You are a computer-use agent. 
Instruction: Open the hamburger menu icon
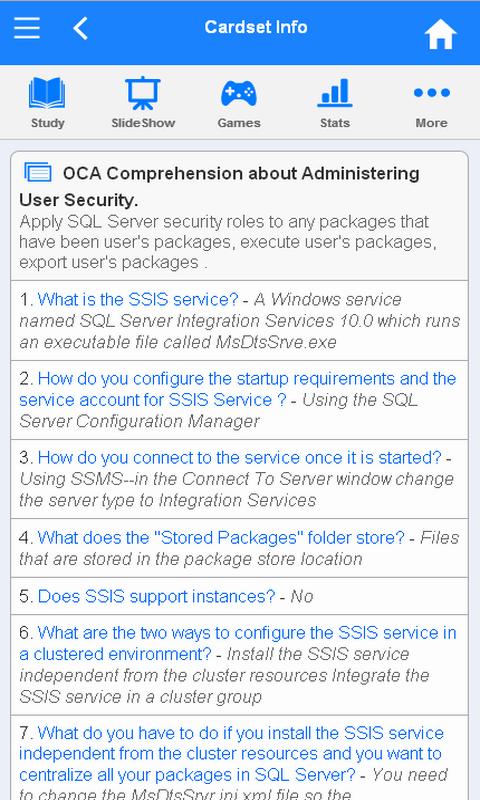(27, 28)
